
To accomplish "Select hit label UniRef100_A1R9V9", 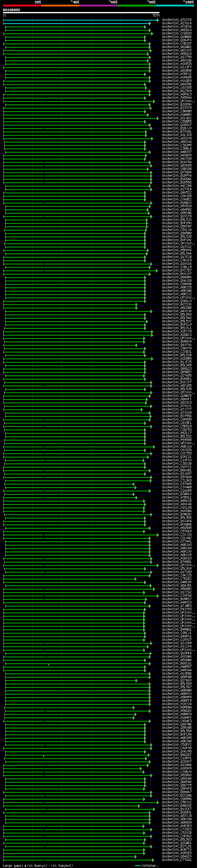I will 177,768.
